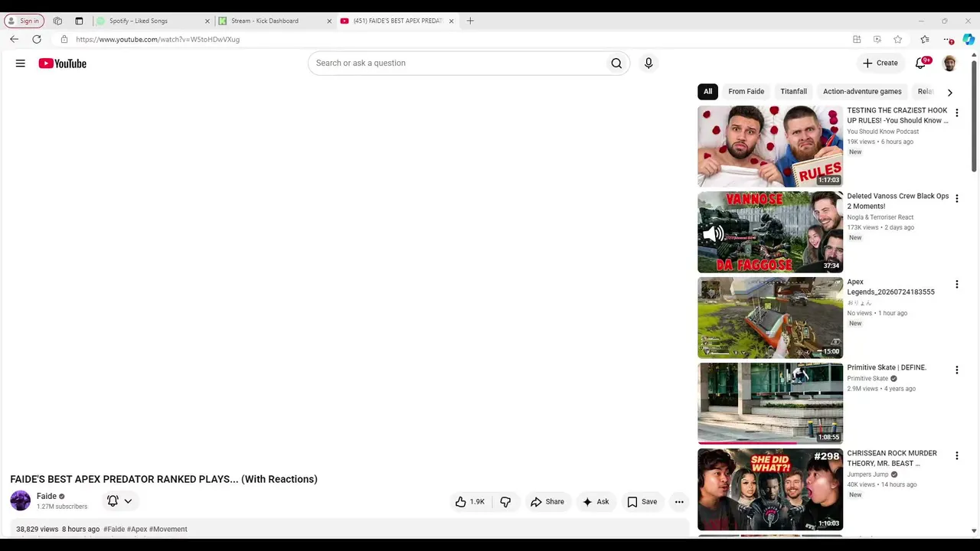The image size is (980, 551).
Task: Click the page vertical scrollbar
Action: click(974, 115)
